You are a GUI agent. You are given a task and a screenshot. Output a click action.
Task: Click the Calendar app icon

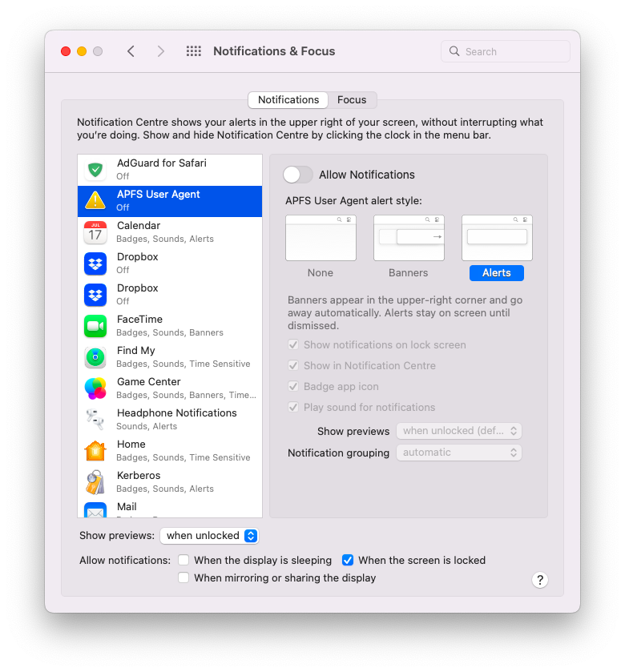[x=95, y=232]
